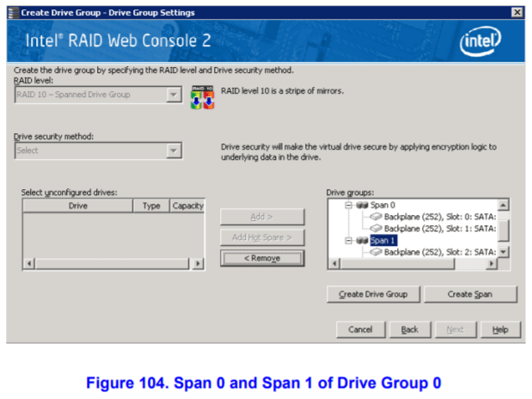Click Drive groups scroll left arrow

click(x=334, y=263)
